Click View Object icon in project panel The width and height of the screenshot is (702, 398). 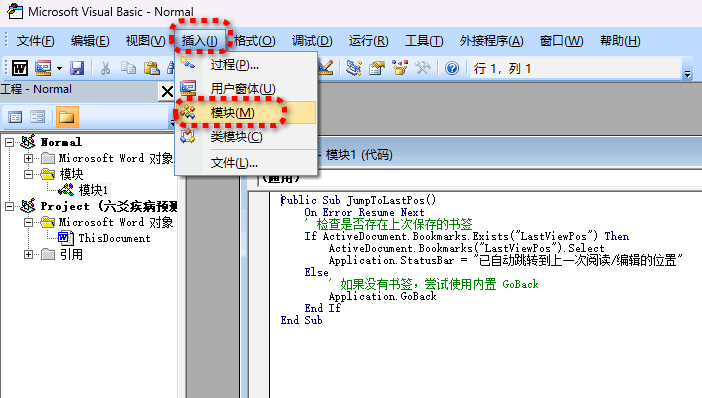click(38, 117)
